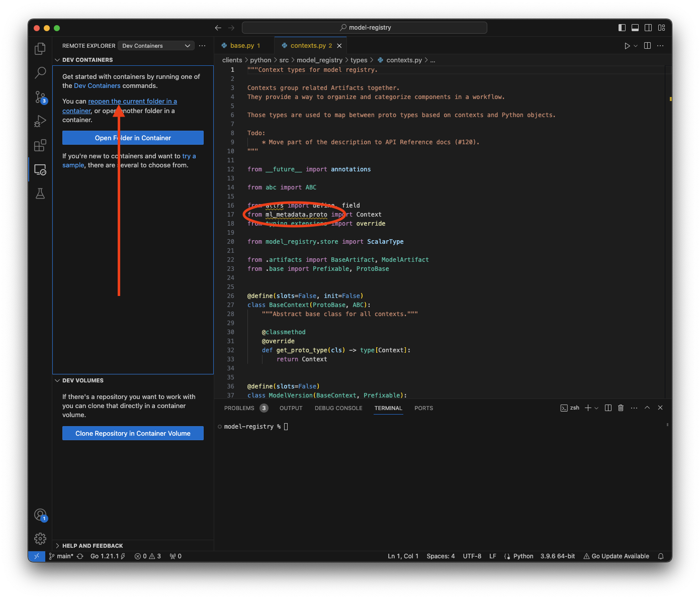The height and width of the screenshot is (599, 700).
Task: Open the Dev Containers dropdown
Action: 155,46
